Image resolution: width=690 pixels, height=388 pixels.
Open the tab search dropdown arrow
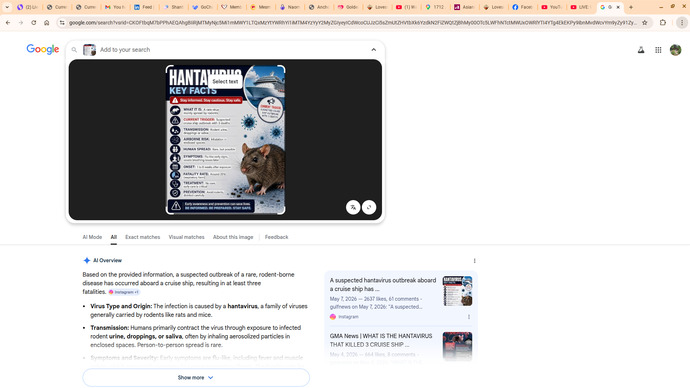7,7
